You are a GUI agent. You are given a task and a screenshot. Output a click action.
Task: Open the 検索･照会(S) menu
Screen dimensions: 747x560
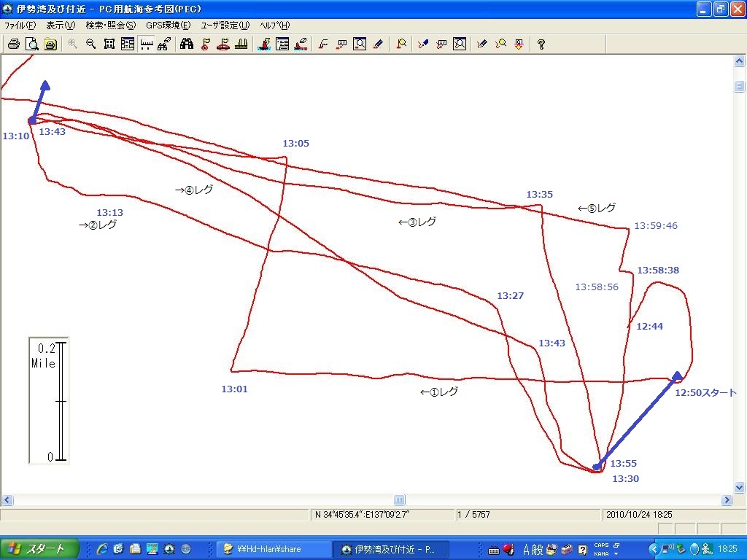(x=111, y=26)
